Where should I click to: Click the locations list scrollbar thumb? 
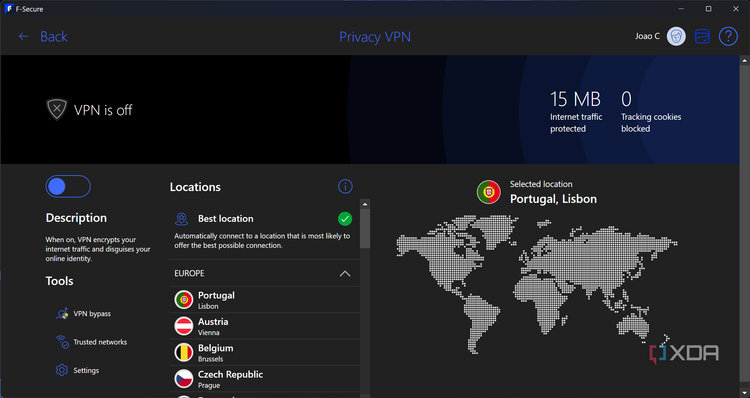(x=365, y=229)
